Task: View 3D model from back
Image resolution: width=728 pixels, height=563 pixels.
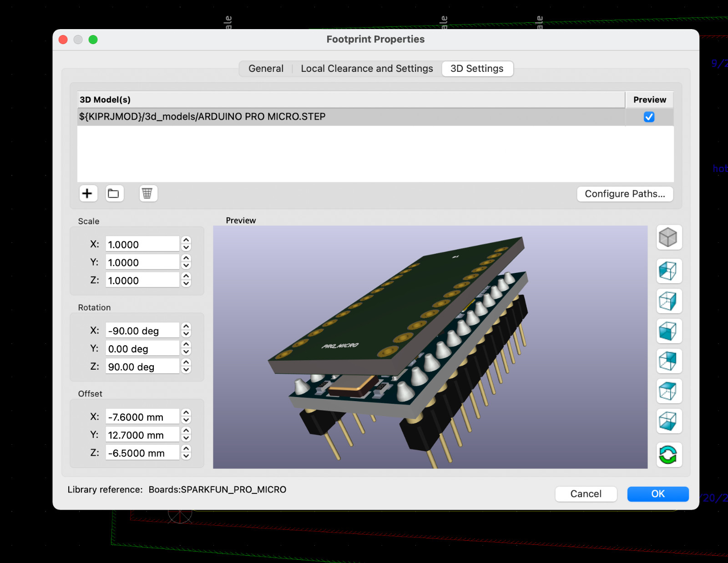Action: pos(669,361)
